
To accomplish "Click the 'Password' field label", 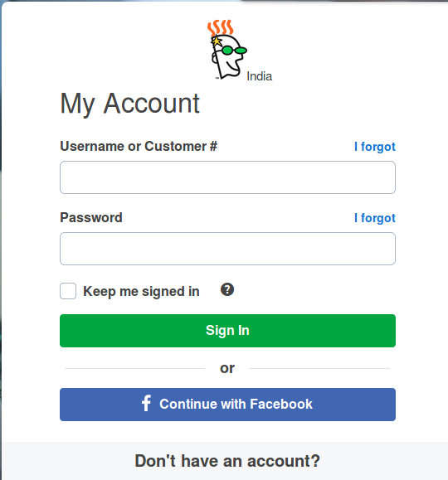I will click(91, 218).
